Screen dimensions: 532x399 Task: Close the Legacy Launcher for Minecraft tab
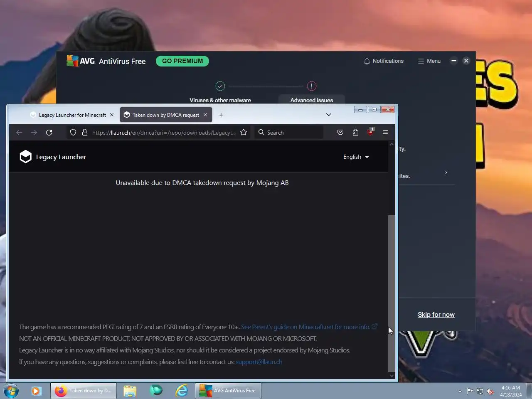pos(112,115)
